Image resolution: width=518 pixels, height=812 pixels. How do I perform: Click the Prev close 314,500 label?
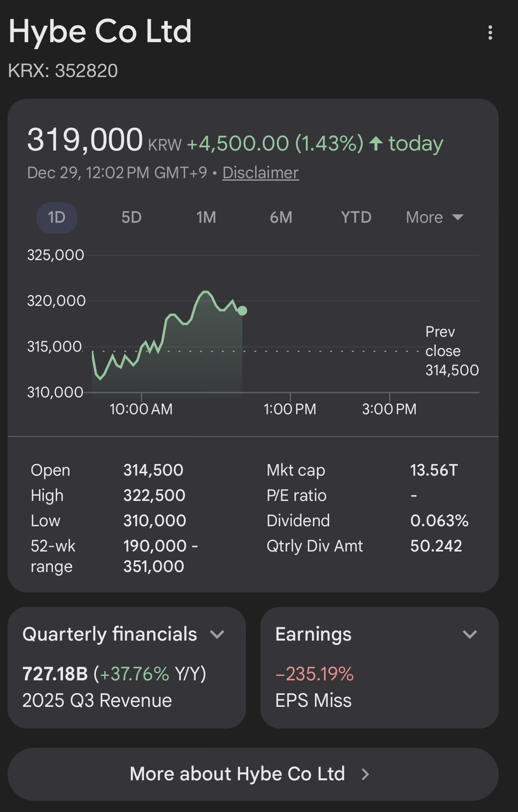coord(452,351)
